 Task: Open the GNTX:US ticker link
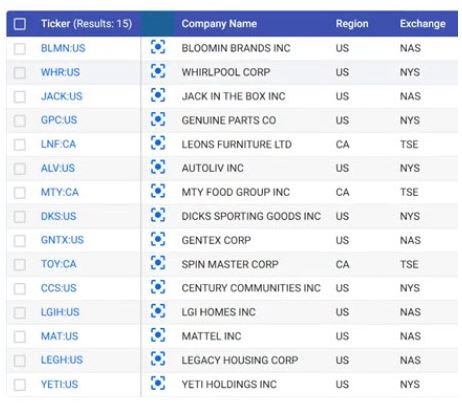[x=62, y=240]
